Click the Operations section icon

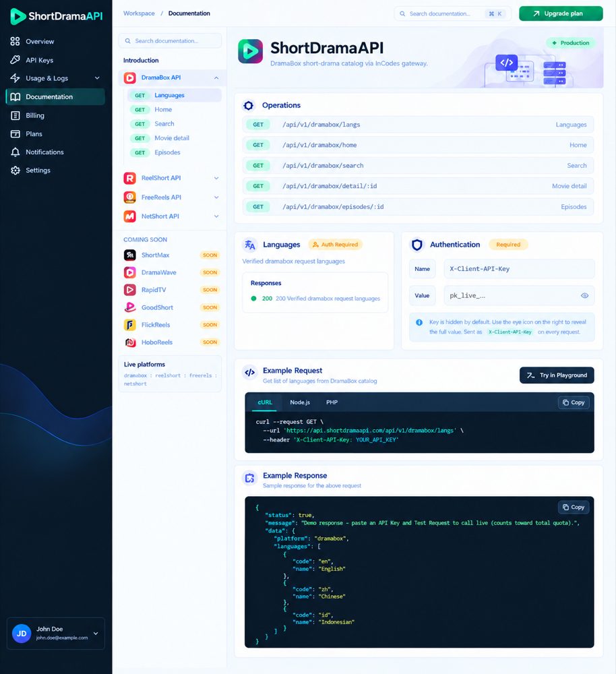pos(249,105)
